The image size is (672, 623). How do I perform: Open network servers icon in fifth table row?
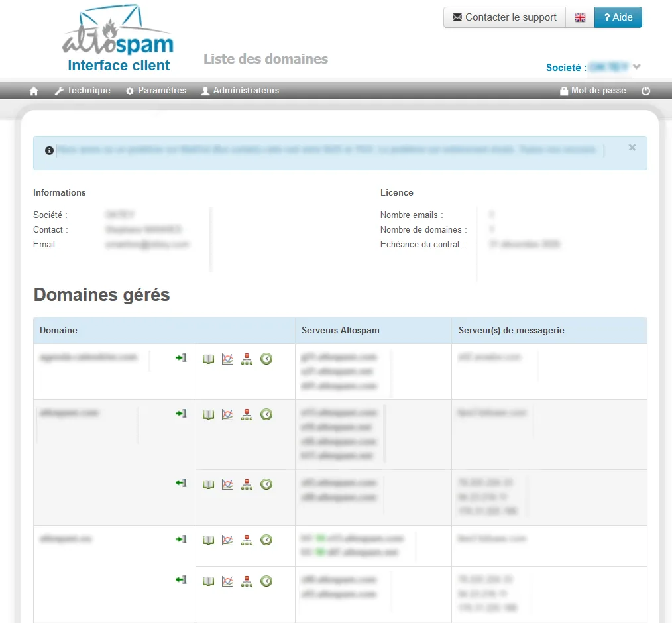[247, 581]
